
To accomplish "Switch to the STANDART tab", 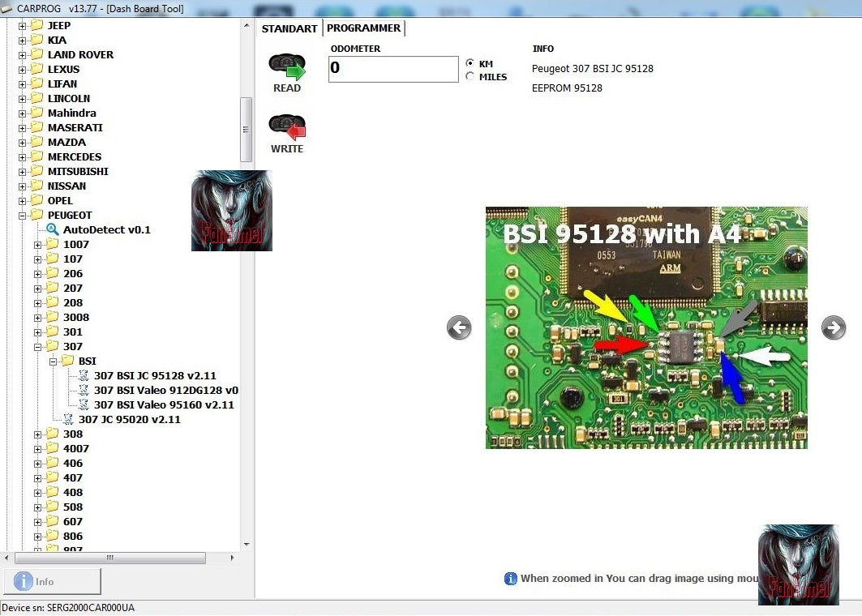I will 289,28.
